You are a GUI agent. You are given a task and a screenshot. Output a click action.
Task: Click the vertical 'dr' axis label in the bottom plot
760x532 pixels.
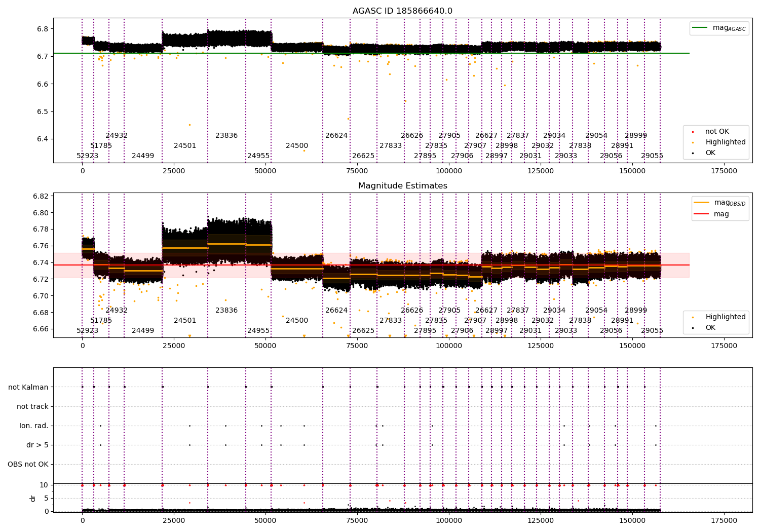(33, 498)
